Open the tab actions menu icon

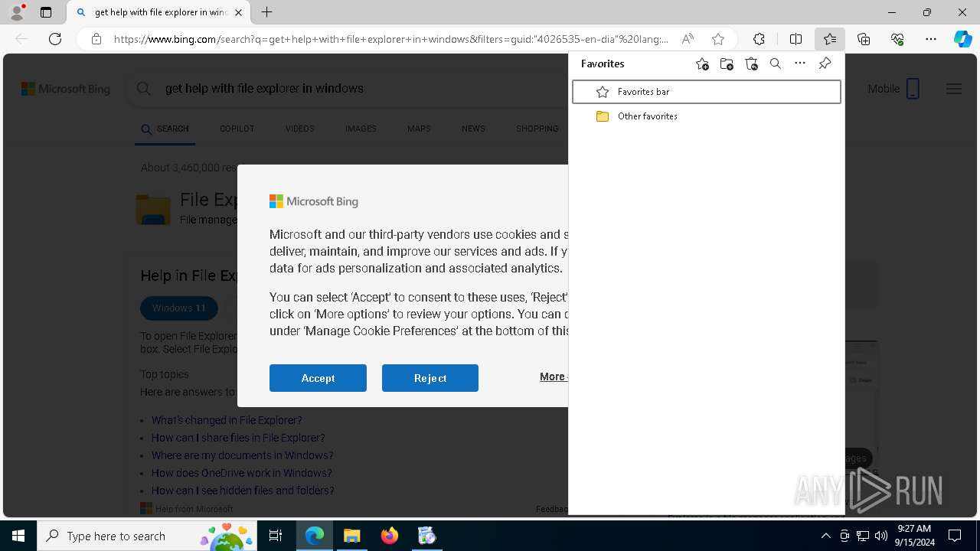point(46,12)
